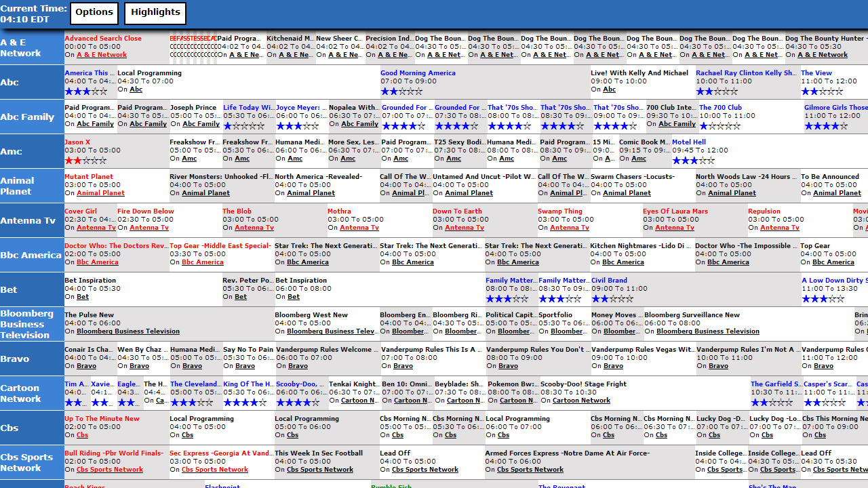Open Scooby-Doo! Stage Fright listing
Screen dimensions: 868x488
tap(584, 384)
